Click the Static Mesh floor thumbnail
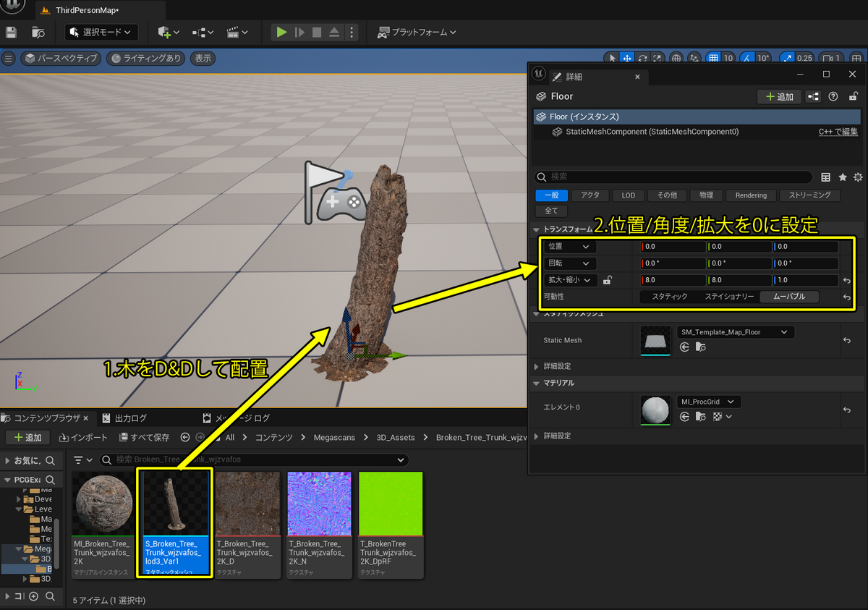868x610 pixels. pyautogui.click(x=656, y=340)
